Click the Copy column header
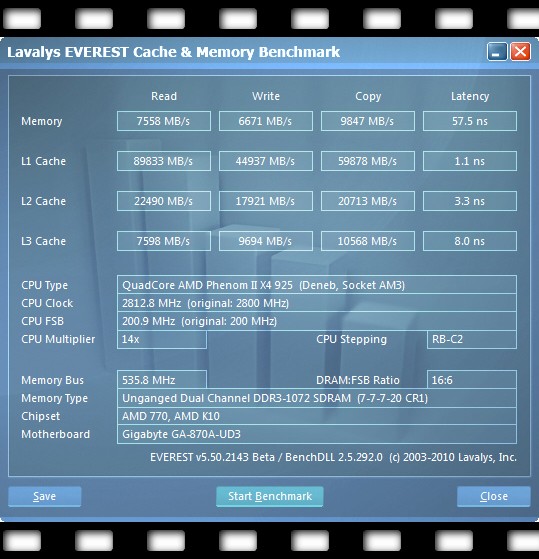Viewport: 539px width, 559px height. pos(368,96)
